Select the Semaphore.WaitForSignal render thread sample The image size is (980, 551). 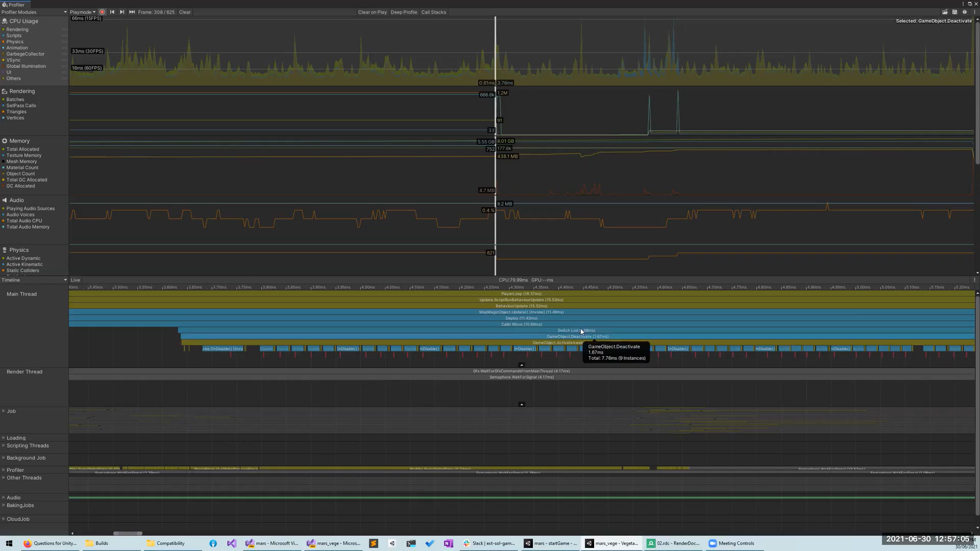coord(522,377)
